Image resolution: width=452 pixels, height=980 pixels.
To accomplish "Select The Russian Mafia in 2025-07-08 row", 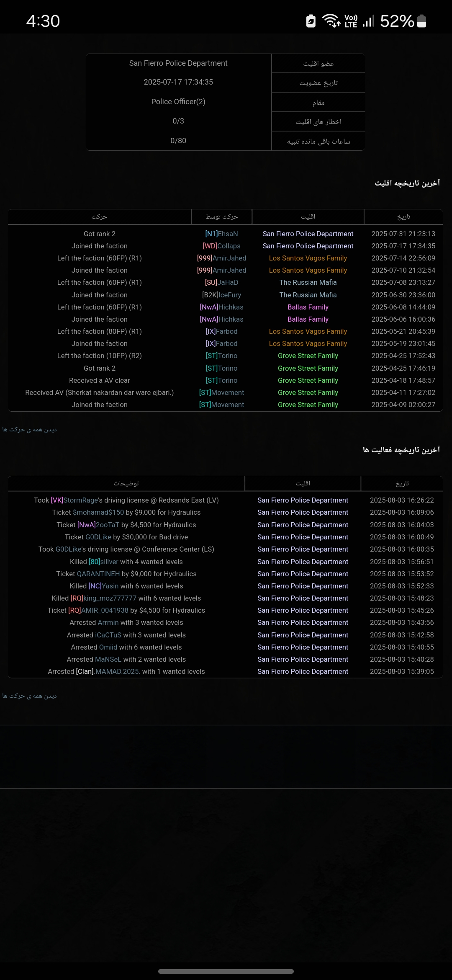I will [x=308, y=282].
